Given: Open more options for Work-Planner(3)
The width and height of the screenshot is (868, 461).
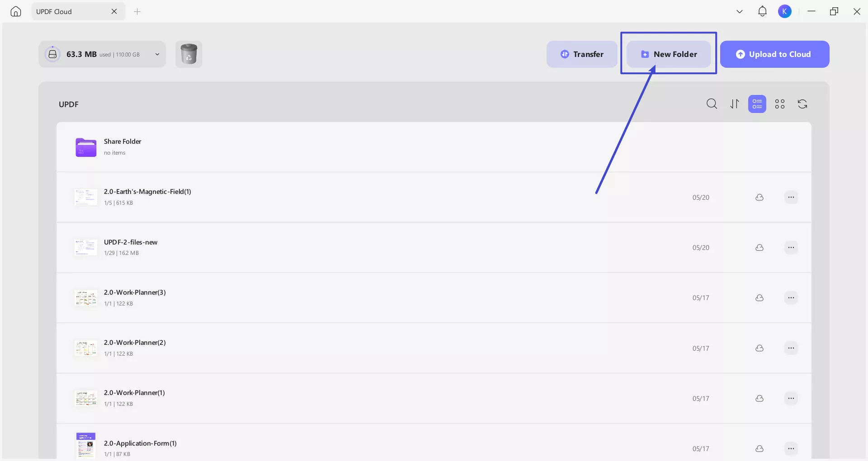Looking at the screenshot, I should point(791,297).
